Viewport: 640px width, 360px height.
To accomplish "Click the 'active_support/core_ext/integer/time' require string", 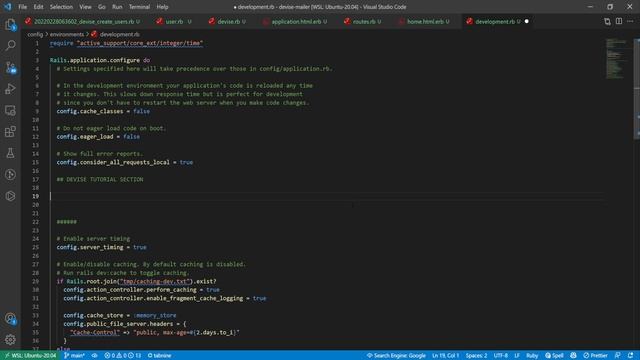I will pyautogui.click(x=140, y=43).
